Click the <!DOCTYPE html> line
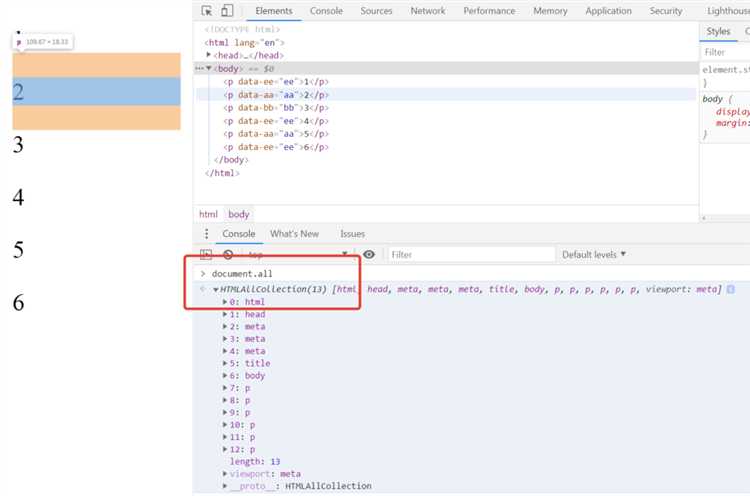The height and width of the screenshot is (496, 750). tap(242, 30)
